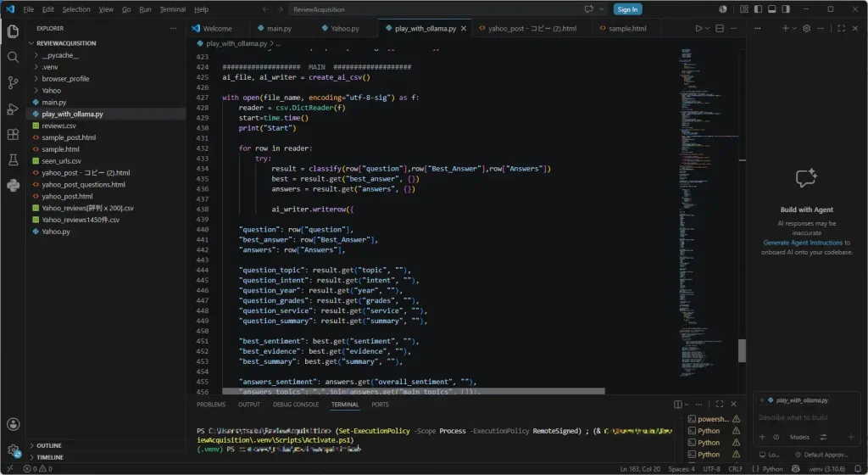Focus the Describe what to build input
Viewport: 868px width, 475px height.
[x=807, y=417]
